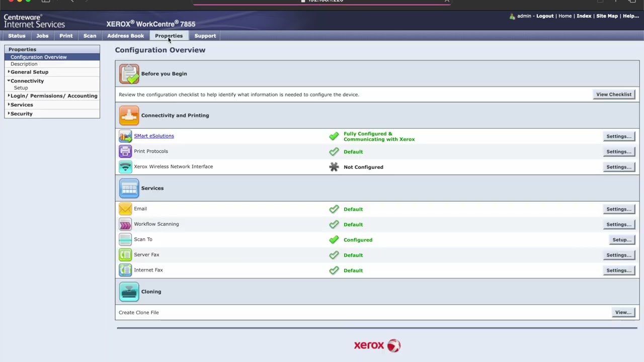The height and width of the screenshot is (362, 644).
Task: Open the Address Book tab
Action: pos(125,36)
